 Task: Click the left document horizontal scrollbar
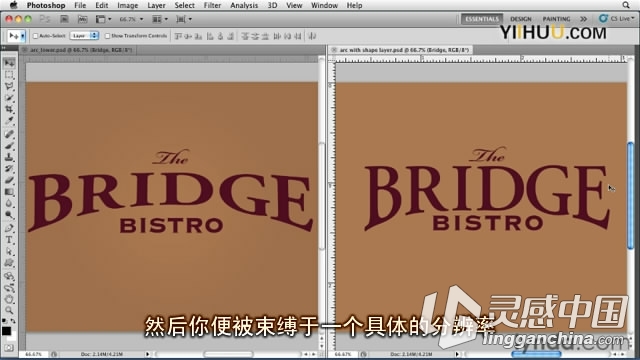pyautogui.click(x=228, y=354)
